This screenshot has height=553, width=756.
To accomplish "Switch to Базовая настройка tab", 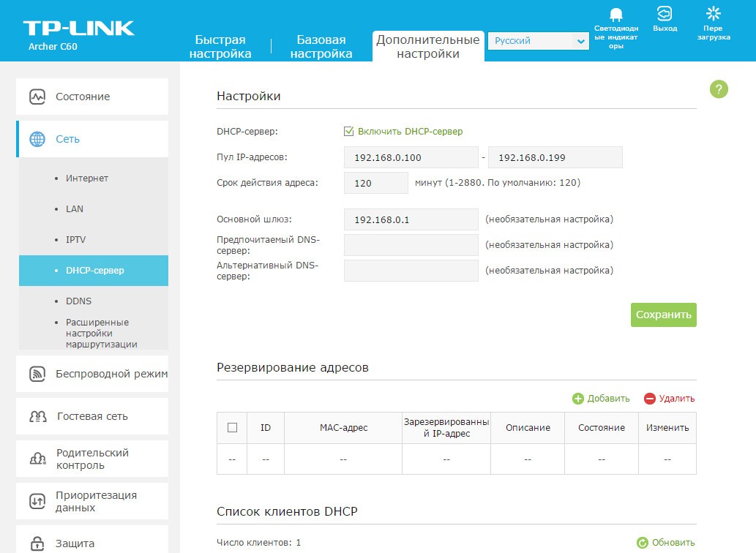I will [321, 47].
